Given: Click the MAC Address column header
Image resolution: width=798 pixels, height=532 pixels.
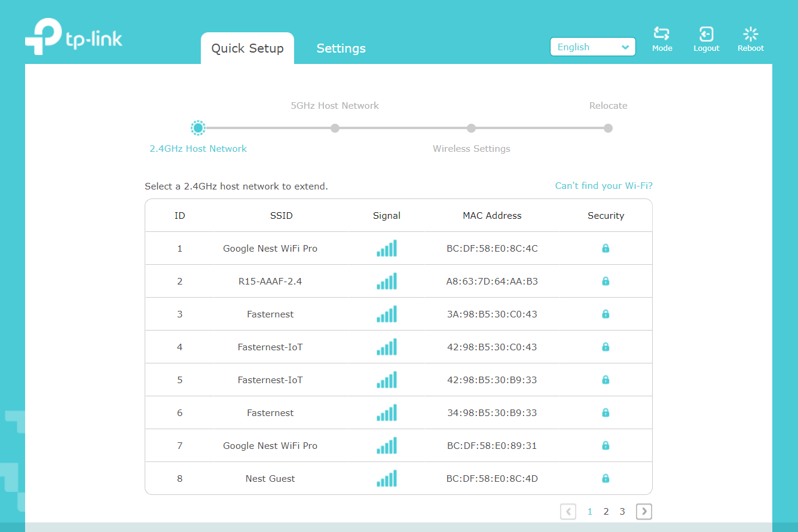Looking at the screenshot, I should point(492,215).
